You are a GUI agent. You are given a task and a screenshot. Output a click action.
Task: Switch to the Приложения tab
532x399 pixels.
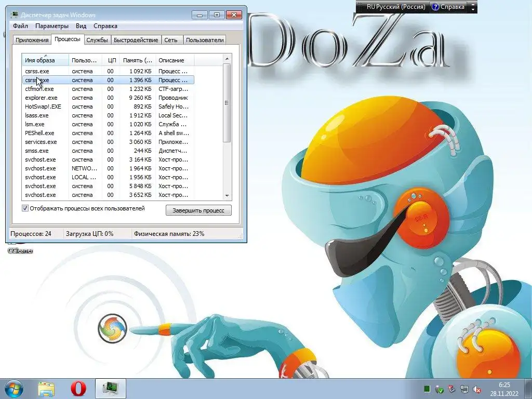point(32,40)
